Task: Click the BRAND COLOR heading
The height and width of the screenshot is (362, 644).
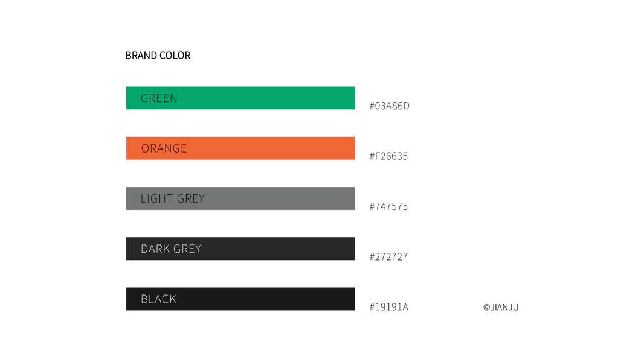Action: [158, 56]
